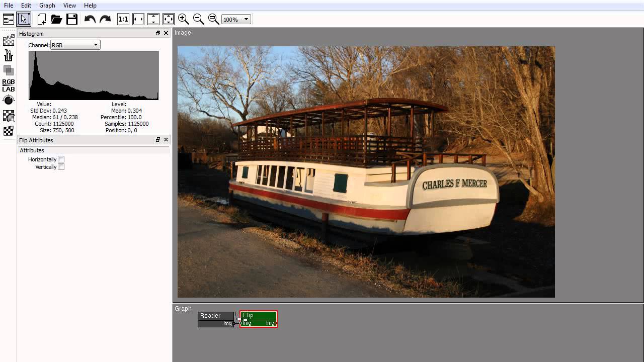
Task: Open the Graph menu
Action: coord(47,6)
